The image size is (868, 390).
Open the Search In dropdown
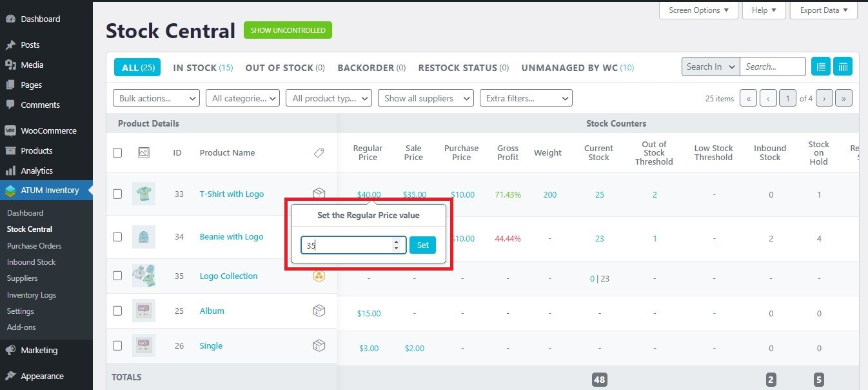(711, 67)
